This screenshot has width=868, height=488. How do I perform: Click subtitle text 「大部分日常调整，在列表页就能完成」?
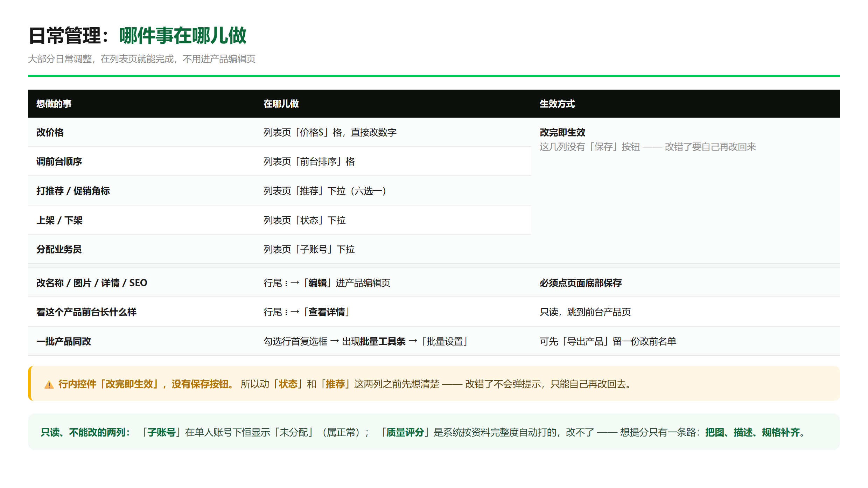[101, 59]
